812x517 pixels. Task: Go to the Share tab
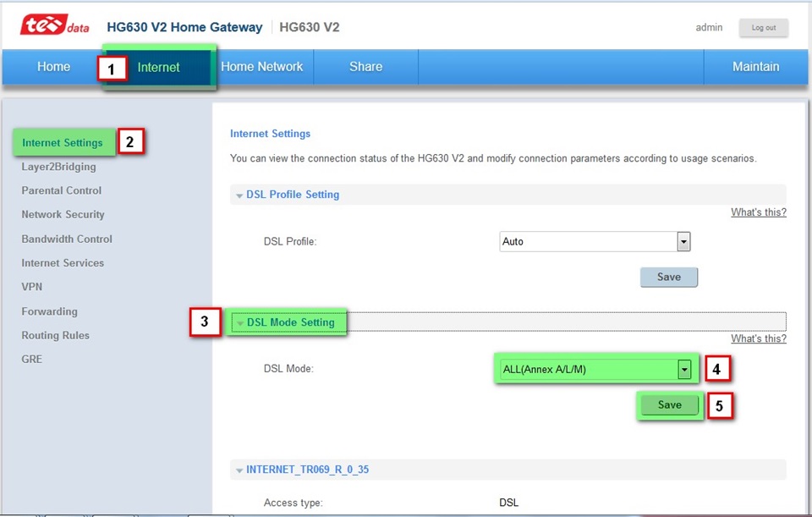365,67
